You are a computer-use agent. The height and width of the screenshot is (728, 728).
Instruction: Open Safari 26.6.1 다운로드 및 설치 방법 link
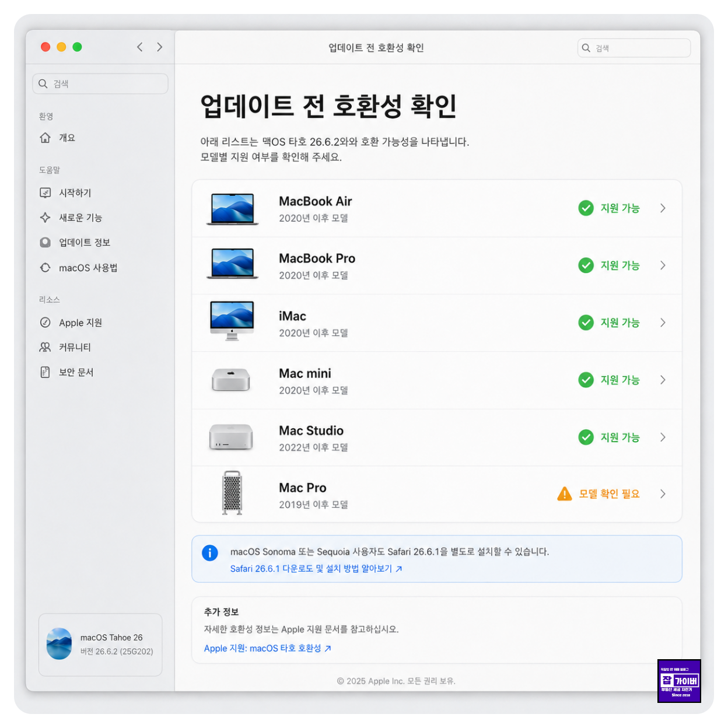click(316, 569)
